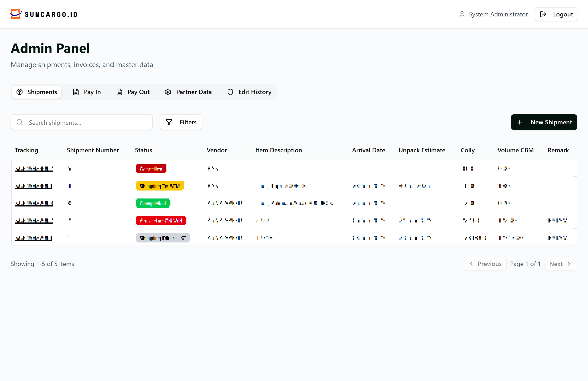The height and width of the screenshot is (381, 588).
Task: Click the Vendor column header
Action: click(217, 150)
